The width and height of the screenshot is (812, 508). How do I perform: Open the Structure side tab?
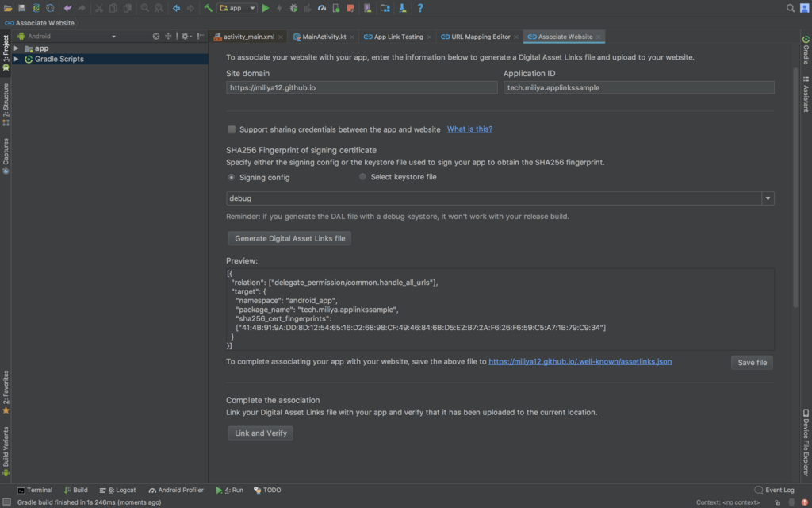coord(6,104)
